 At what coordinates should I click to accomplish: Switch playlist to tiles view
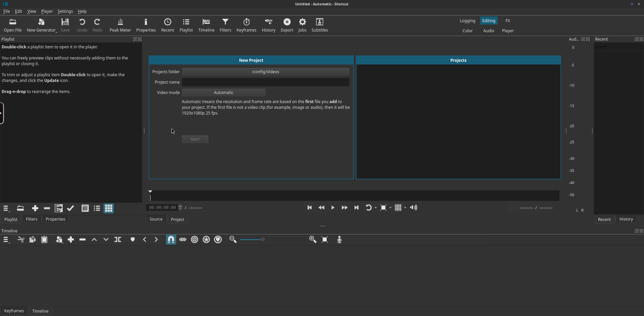97,209
